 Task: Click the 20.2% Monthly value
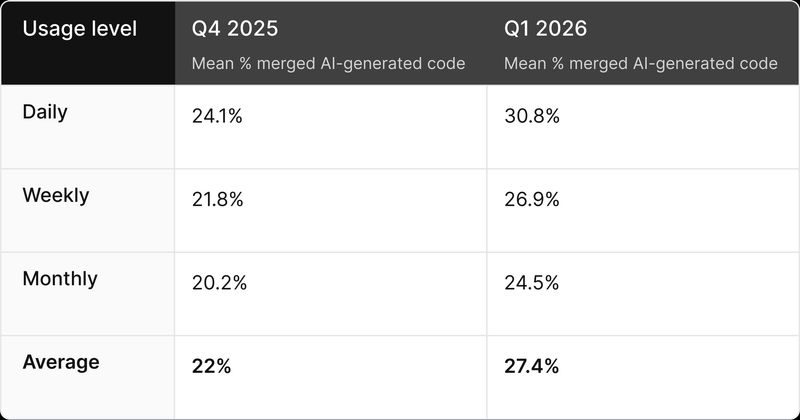click(x=219, y=283)
